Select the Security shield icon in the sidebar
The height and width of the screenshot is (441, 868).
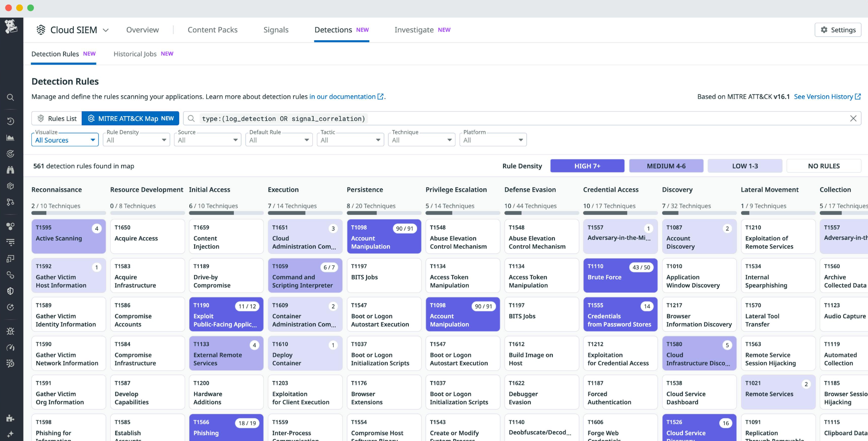pyautogui.click(x=11, y=291)
